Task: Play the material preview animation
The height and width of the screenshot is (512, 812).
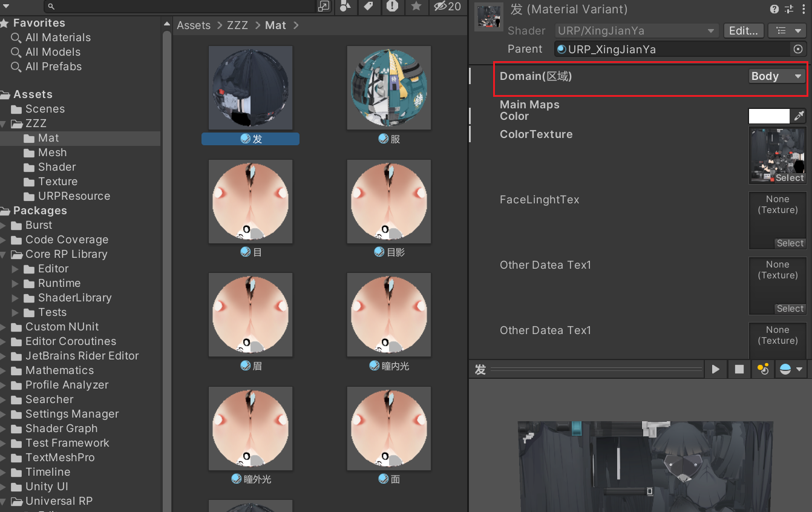Action: (x=716, y=369)
